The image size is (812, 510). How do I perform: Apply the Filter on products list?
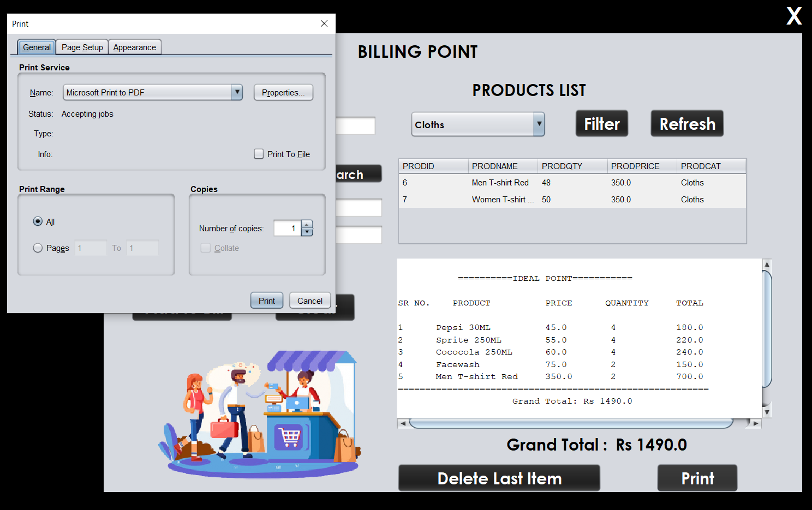click(x=601, y=123)
